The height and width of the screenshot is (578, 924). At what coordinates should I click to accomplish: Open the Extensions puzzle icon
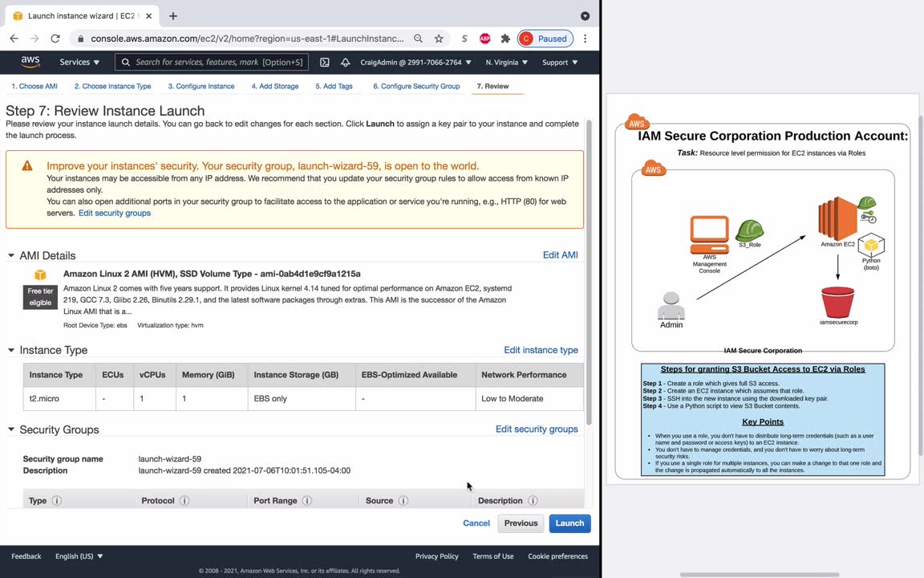pyautogui.click(x=505, y=39)
